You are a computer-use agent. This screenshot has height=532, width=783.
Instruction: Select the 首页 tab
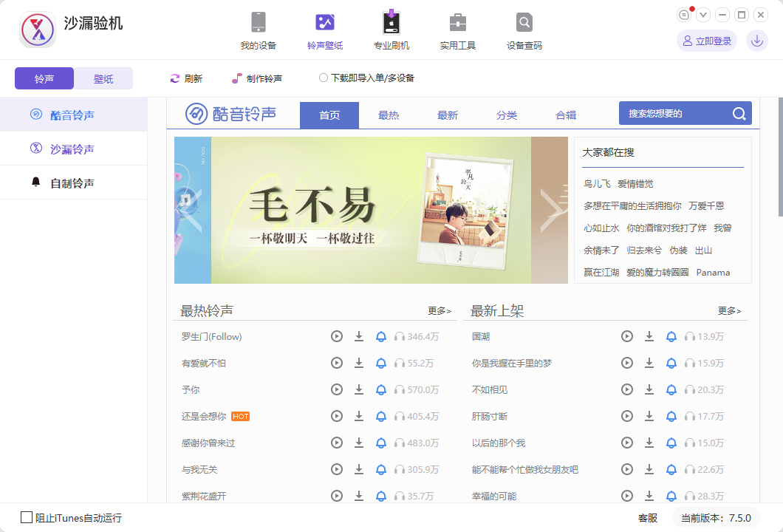329,115
